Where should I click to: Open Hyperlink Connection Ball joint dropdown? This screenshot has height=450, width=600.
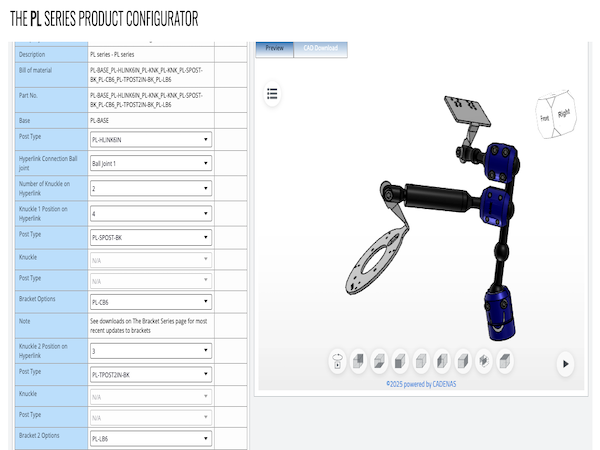click(x=151, y=163)
